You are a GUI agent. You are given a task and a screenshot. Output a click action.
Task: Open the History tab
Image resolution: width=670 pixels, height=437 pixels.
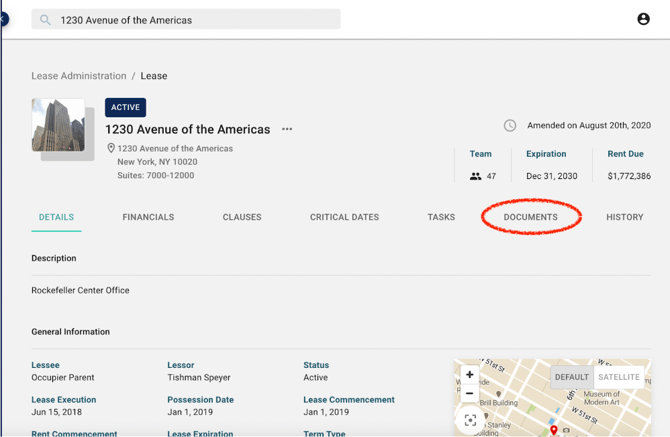pyautogui.click(x=624, y=217)
